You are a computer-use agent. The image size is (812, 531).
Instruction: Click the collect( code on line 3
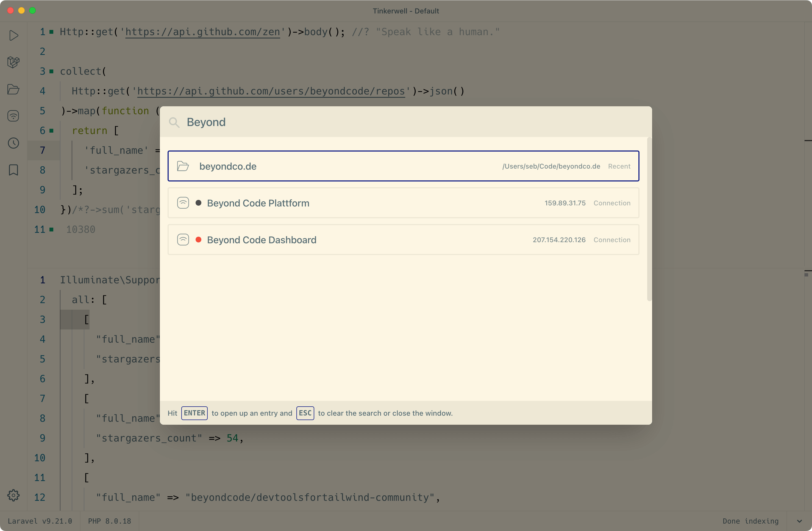[x=83, y=71]
